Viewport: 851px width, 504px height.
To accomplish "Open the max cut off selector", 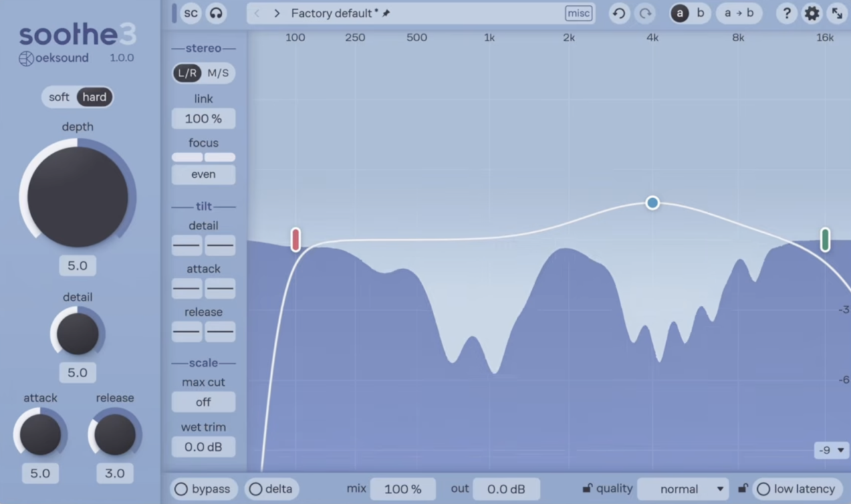I will pos(203,402).
